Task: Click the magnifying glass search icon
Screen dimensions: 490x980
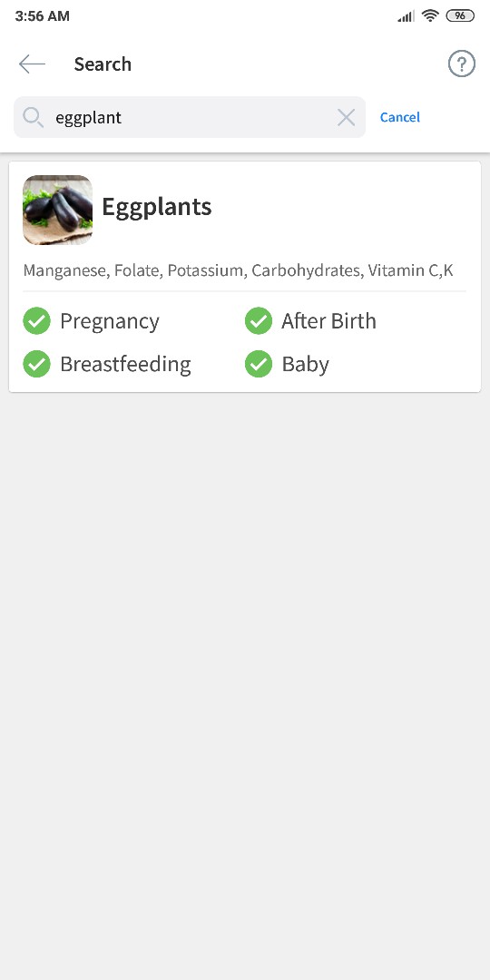Action: click(33, 117)
